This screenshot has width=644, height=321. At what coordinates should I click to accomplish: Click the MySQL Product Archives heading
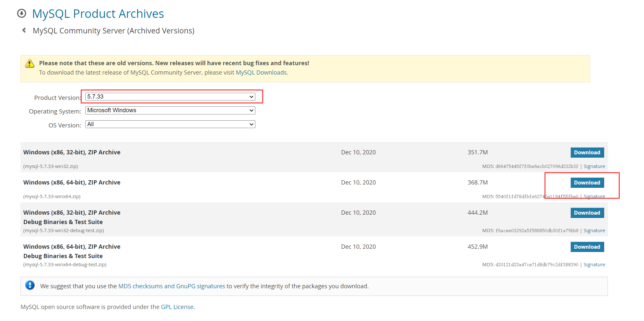(x=98, y=14)
